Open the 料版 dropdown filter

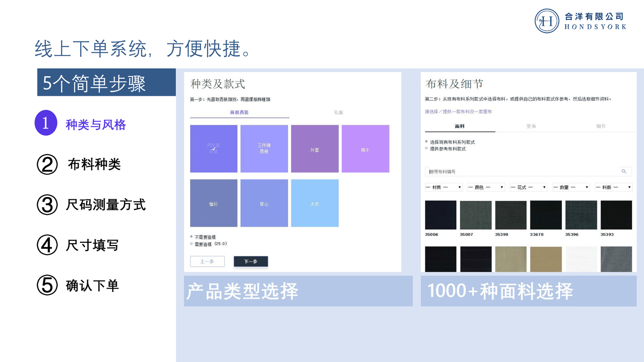(x=613, y=187)
